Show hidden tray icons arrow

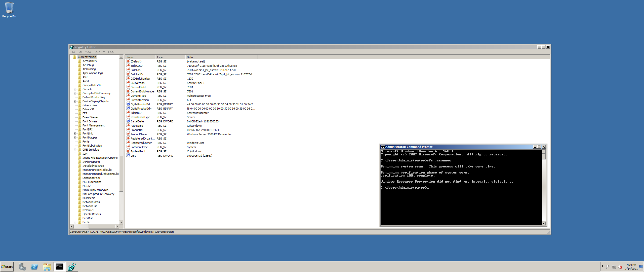click(x=602, y=266)
